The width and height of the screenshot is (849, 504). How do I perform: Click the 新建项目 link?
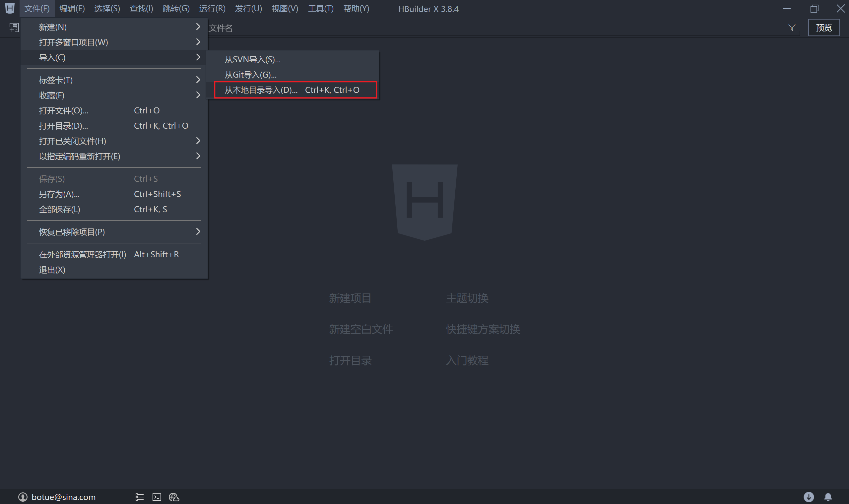coord(350,298)
